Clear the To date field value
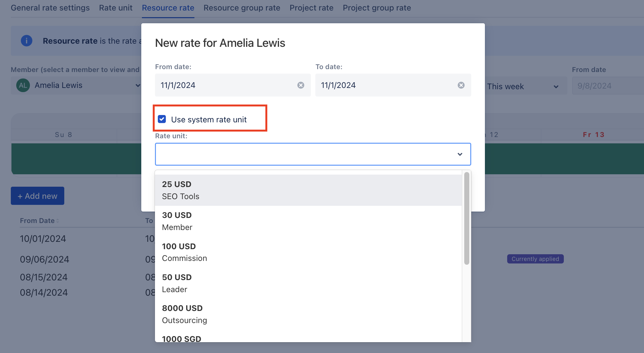 (461, 85)
